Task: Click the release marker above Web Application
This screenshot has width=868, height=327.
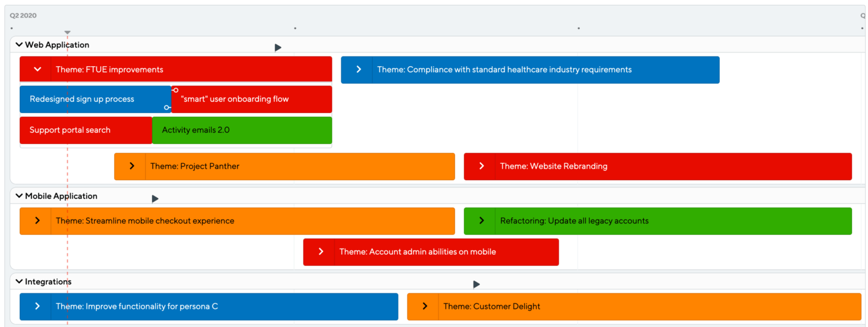Action: (x=278, y=47)
